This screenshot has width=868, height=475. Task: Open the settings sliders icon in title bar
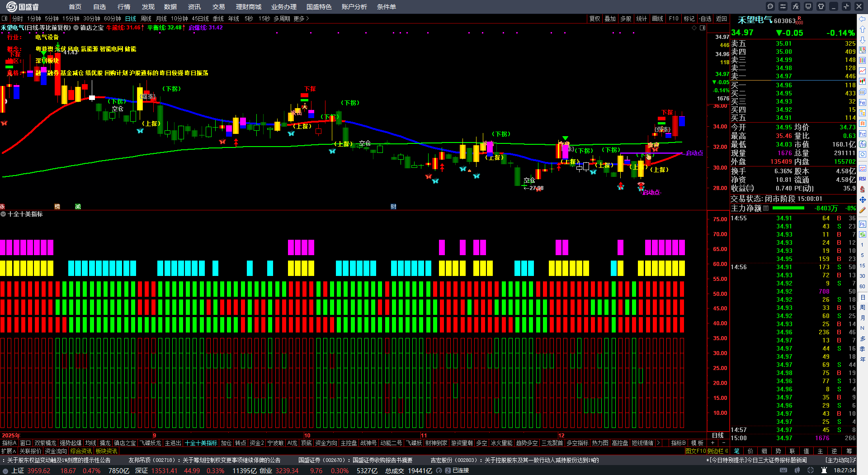click(783, 6)
